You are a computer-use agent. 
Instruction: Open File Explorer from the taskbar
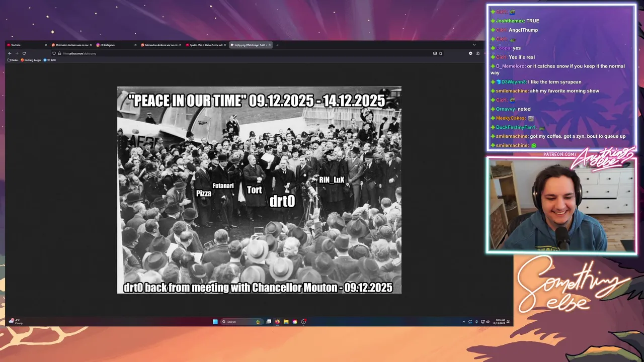[286, 322]
